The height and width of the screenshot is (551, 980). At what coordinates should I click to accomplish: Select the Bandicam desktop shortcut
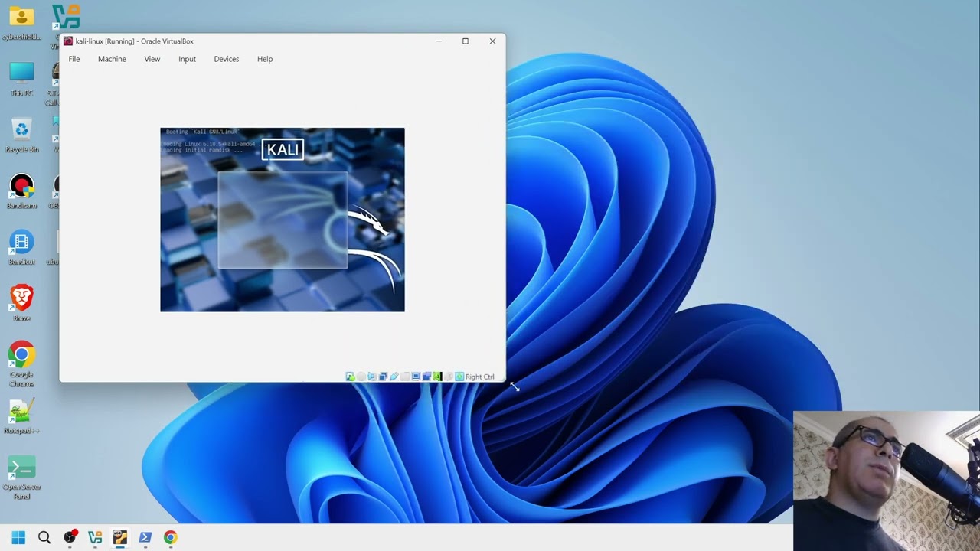[x=21, y=191]
